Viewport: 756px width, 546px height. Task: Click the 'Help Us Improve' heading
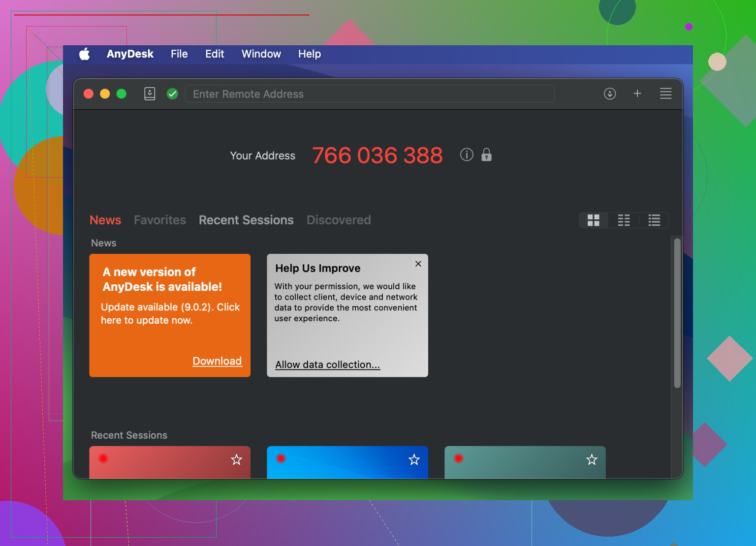[x=318, y=268]
